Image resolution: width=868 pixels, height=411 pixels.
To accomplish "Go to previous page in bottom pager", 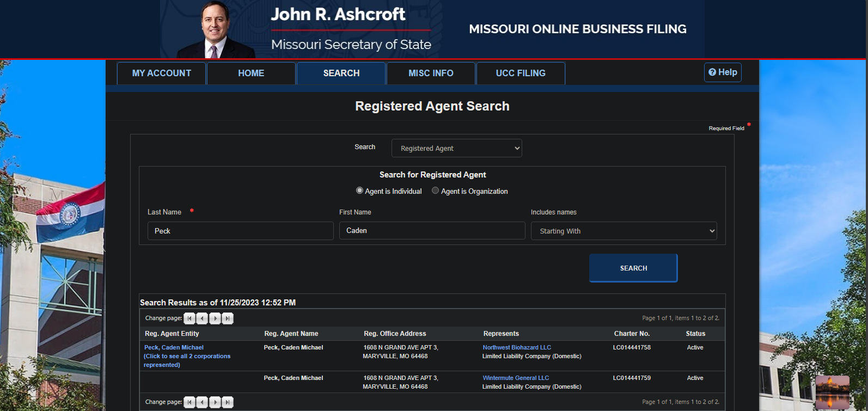I will (202, 402).
